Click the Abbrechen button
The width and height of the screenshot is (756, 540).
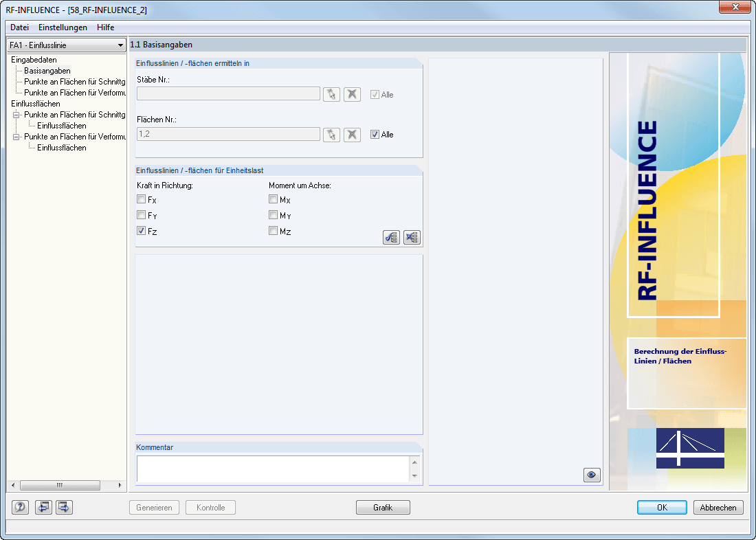tap(718, 508)
